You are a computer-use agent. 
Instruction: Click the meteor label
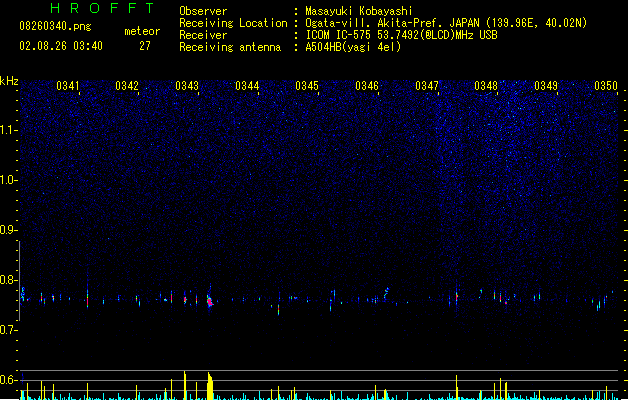click(x=142, y=31)
